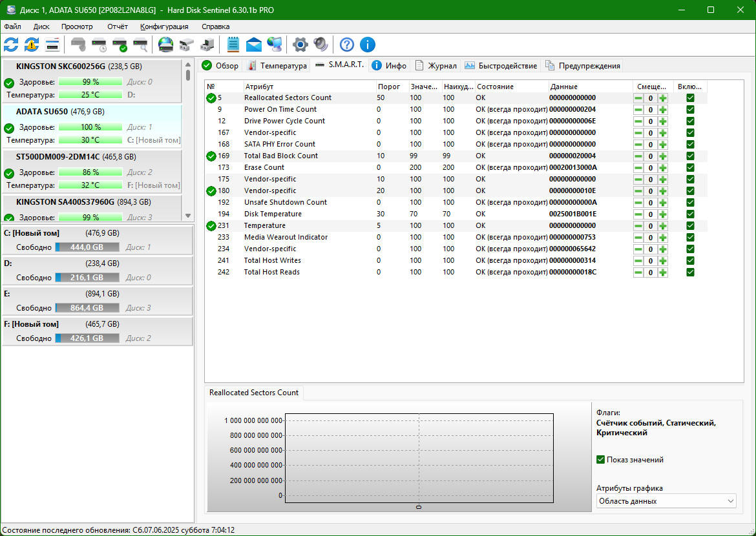This screenshot has width=756, height=536.
Task: Click the disk with globe toolbar icon
Action: point(165,45)
